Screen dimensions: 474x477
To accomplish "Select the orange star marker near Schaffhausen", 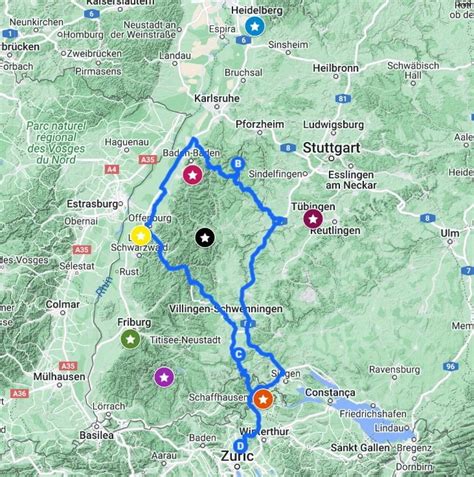I will tap(263, 399).
